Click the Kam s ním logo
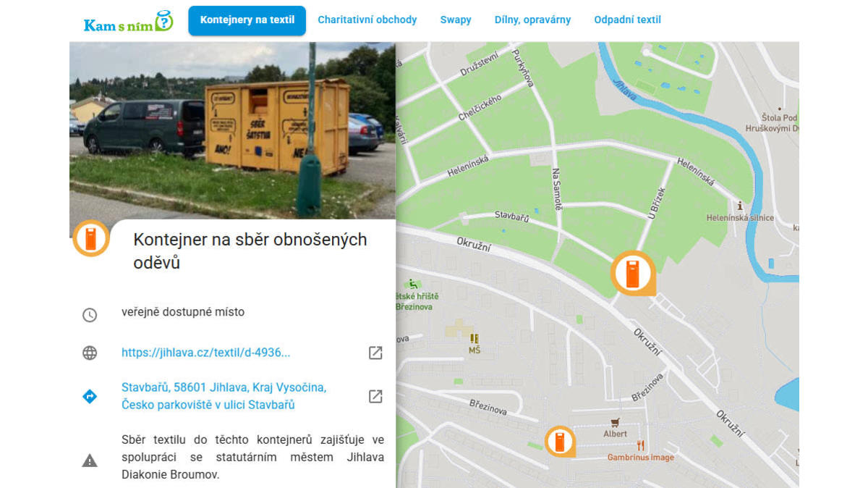Viewport: 868px width, 488px height. (129, 21)
